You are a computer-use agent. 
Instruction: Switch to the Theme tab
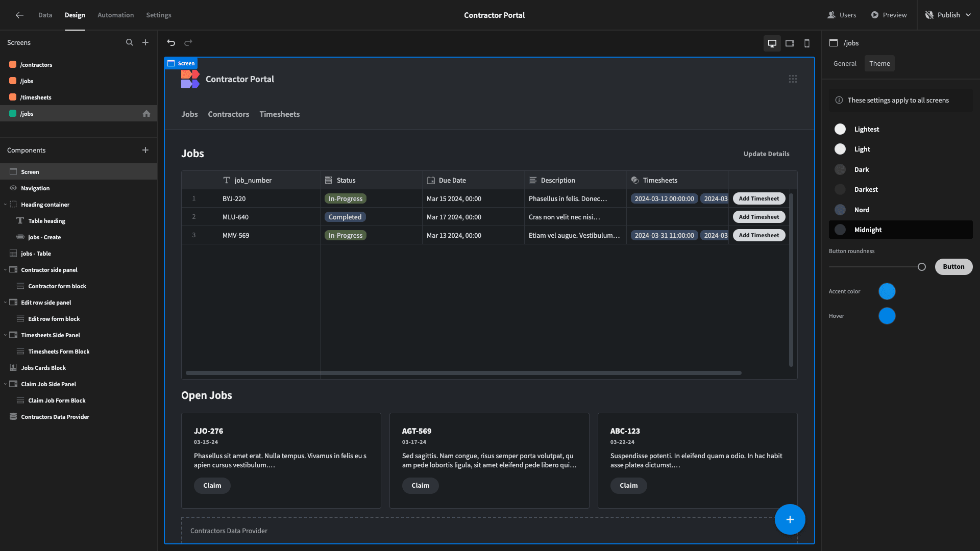point(879,64)
